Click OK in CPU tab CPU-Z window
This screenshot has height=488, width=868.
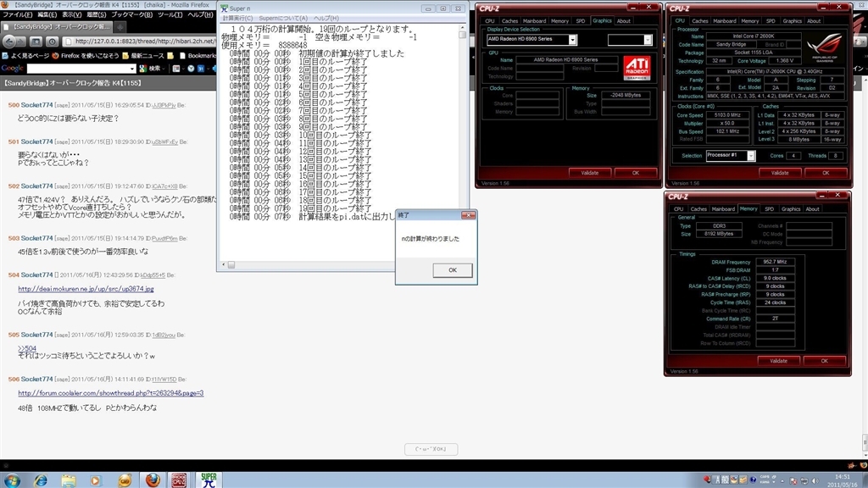click(x=826, y=173)
